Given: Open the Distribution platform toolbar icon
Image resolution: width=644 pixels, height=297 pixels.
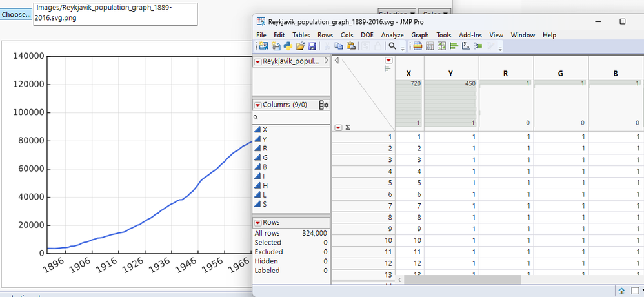Looking at the screenshot, I should pyautogui.click(x=454, y=46).
